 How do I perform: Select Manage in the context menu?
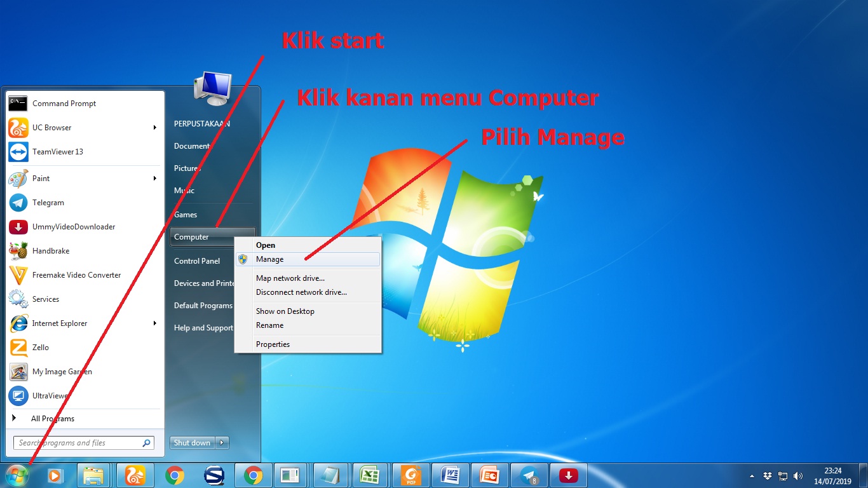pos(308,259)
